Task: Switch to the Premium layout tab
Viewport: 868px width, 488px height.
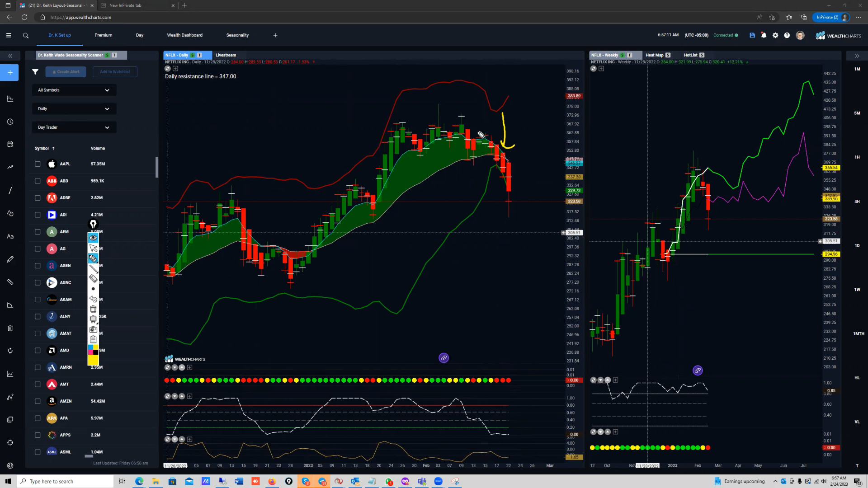Action: pos(104,35)
